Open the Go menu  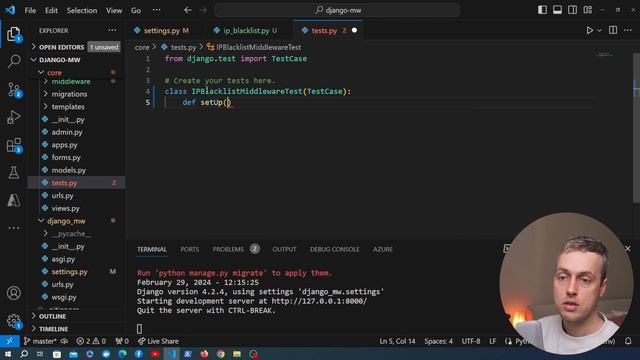136,10
